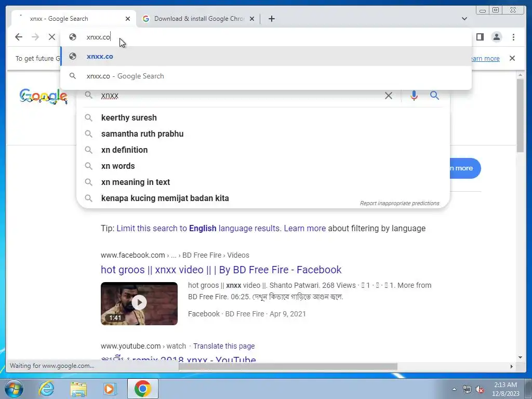
Task: Select the xnxx - Google Search tab
Action: pos(74,19)
